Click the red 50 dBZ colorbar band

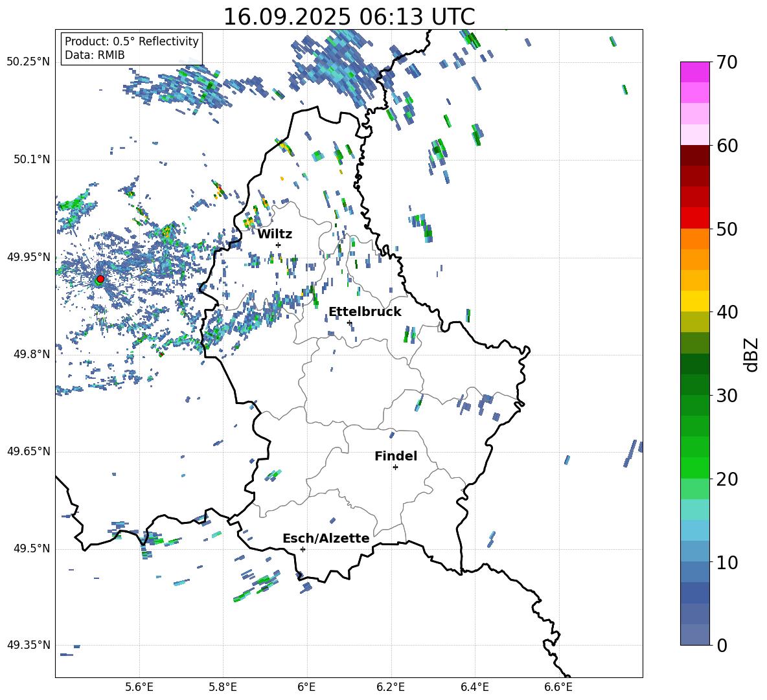coord(694,218)
